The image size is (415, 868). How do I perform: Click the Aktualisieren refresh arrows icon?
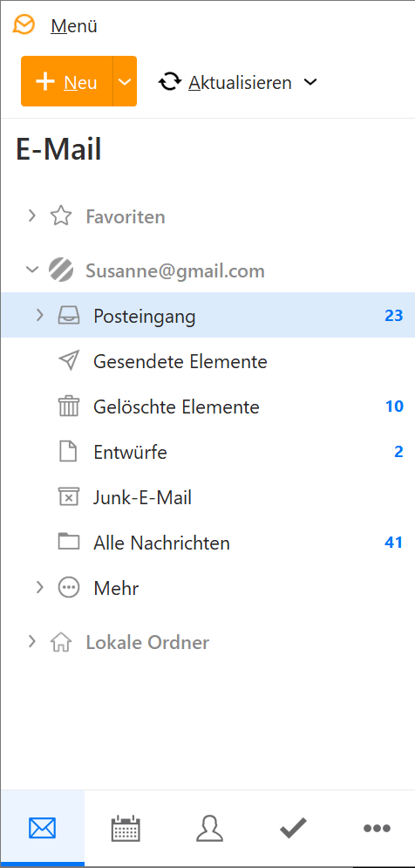(x=170, y=82)
